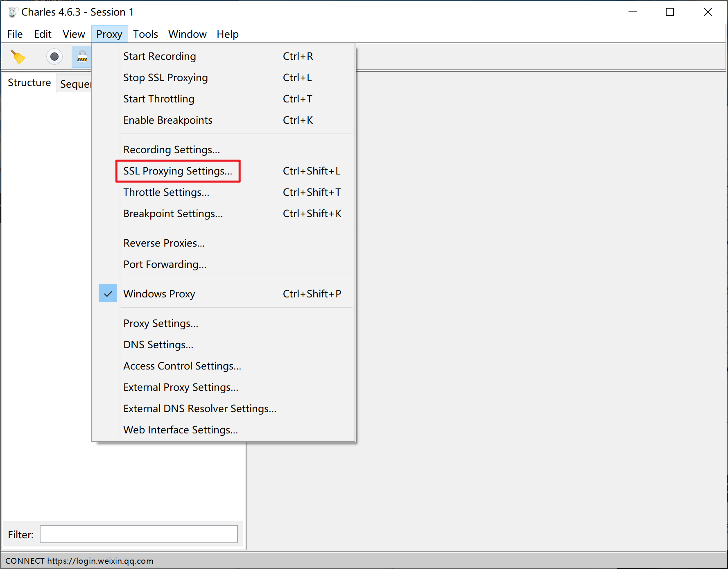Toggle the Windows Proxy checkmark

108,294
